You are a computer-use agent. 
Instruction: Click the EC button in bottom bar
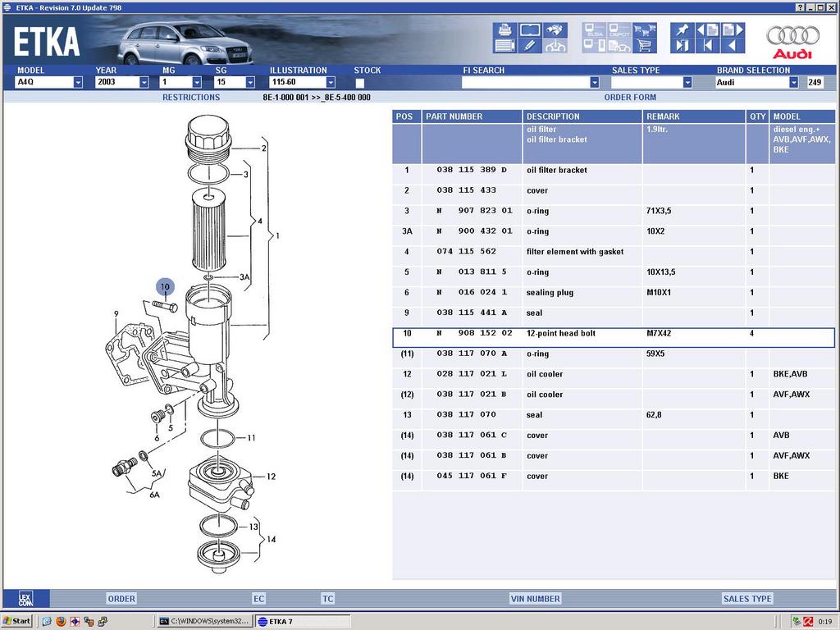coord(259,599)
